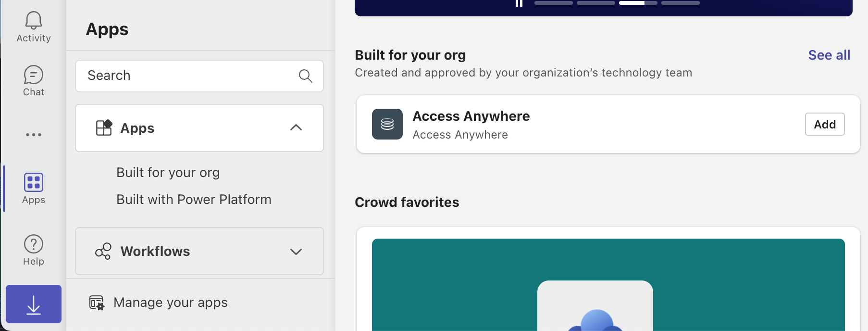Viewport: 868px width, 331px height.
Task: Collapse the Apps section chevron
Action: click(x=296, y=128)
